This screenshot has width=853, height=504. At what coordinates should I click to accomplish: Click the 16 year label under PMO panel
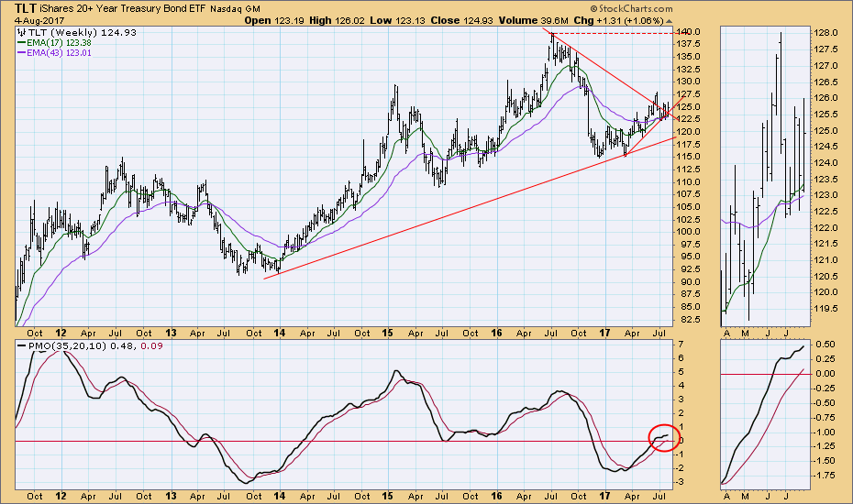point(496,496)
